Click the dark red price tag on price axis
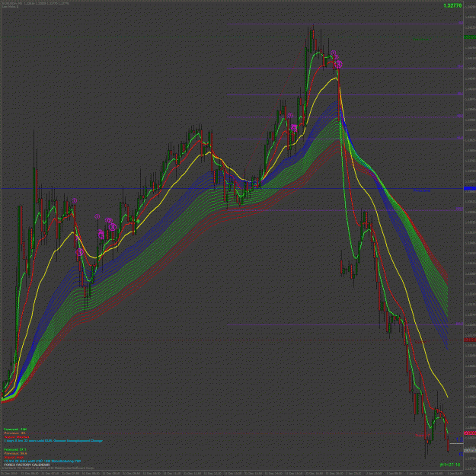 (470, 340)
